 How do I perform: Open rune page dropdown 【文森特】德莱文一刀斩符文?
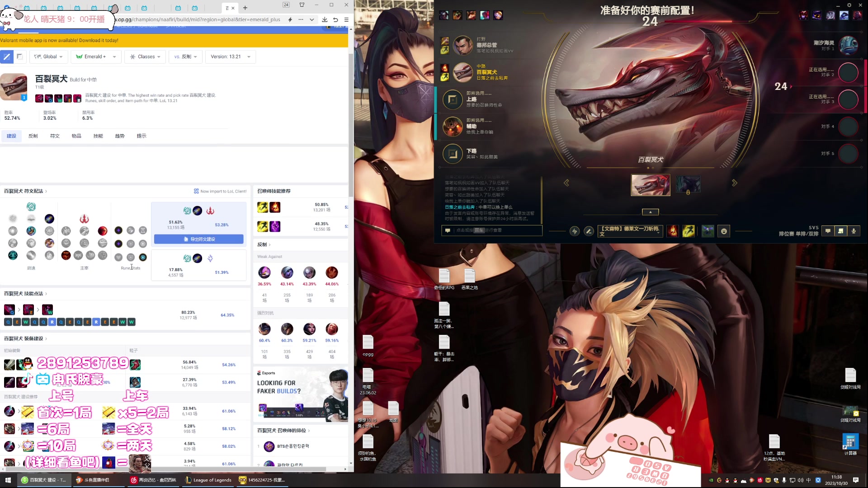630,231
